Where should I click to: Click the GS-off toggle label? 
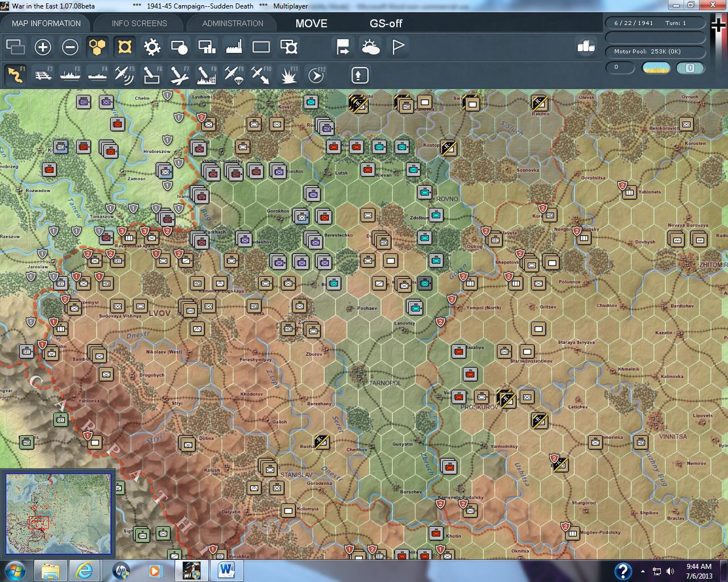click(x=386, y=23)
